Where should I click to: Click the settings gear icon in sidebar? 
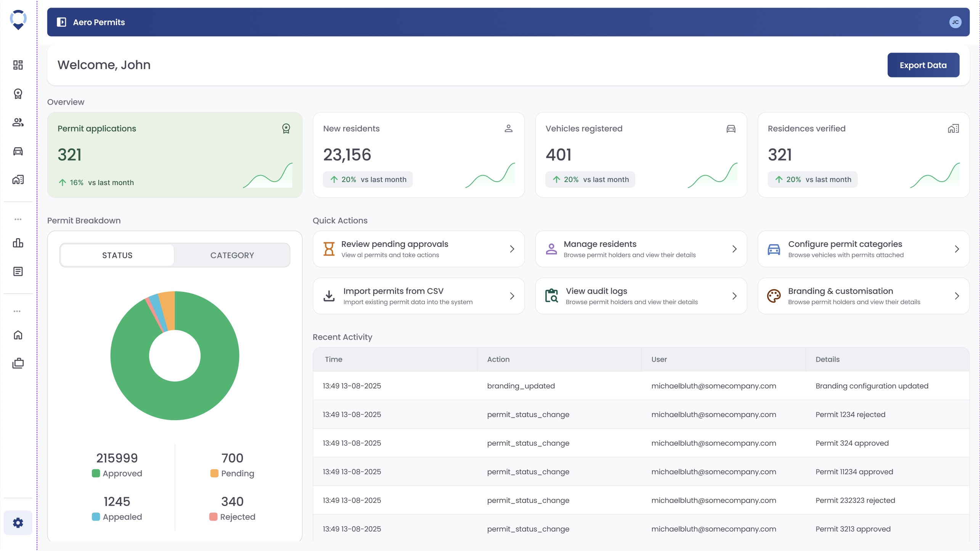[18, 523]
